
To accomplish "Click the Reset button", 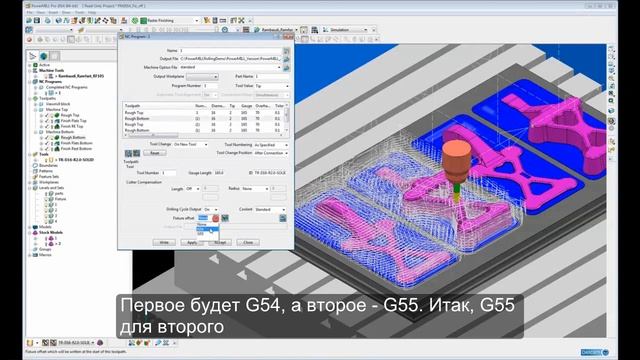I will pos(155,153).
